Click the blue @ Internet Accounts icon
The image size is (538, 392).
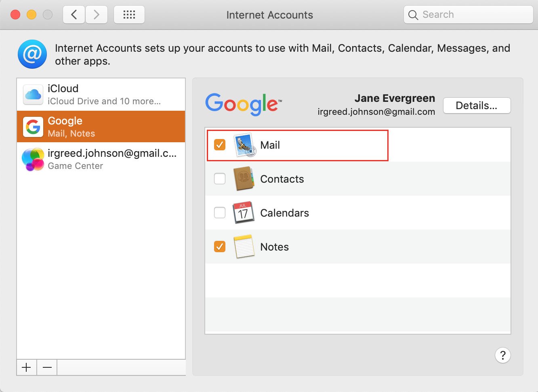coord(32,54)
